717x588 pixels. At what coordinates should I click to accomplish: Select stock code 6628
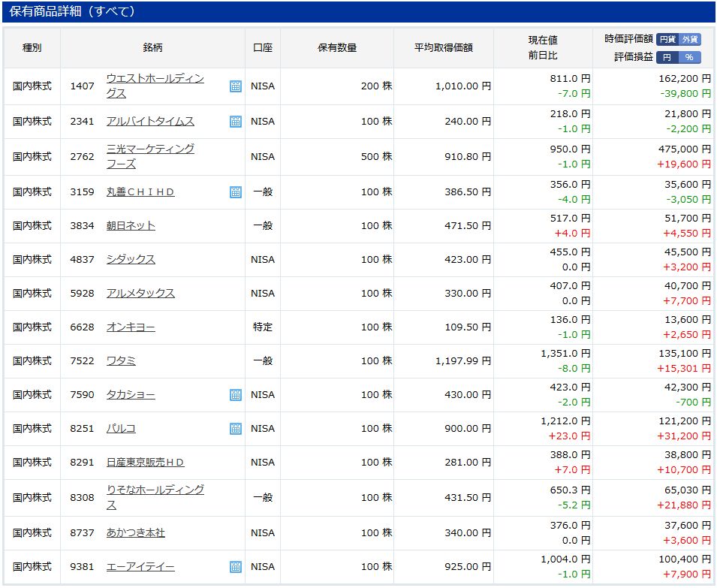tap(82, 327)
